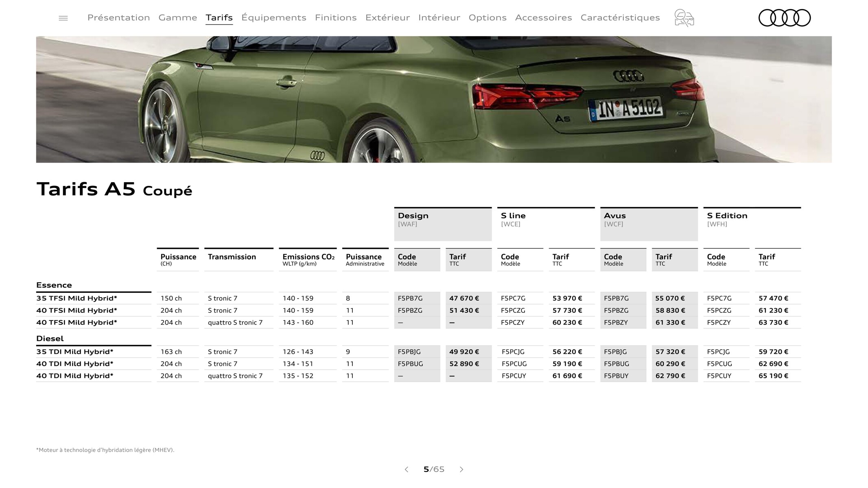Select the 35 TDI Mild Hybrid* row label

[75, 352]
